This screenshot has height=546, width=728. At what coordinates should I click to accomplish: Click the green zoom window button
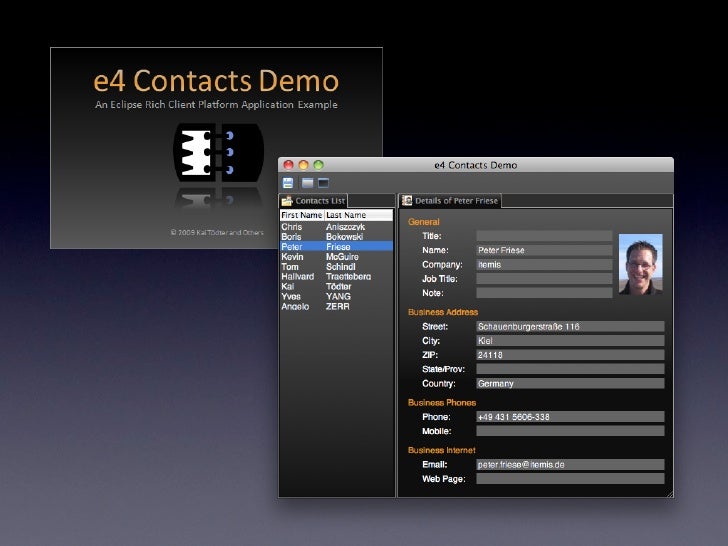pyautogui.click(x=319, y=165)
